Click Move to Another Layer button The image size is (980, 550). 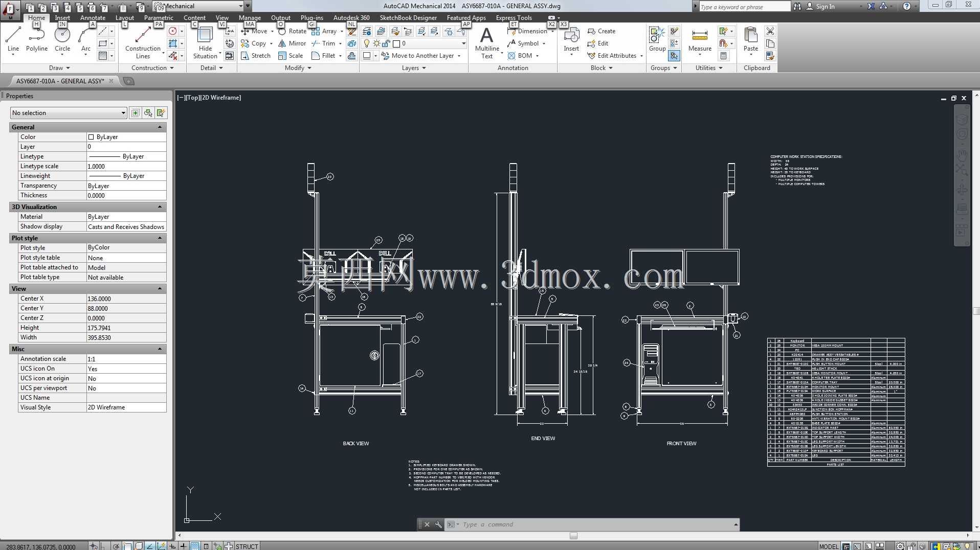pos(421,56)
